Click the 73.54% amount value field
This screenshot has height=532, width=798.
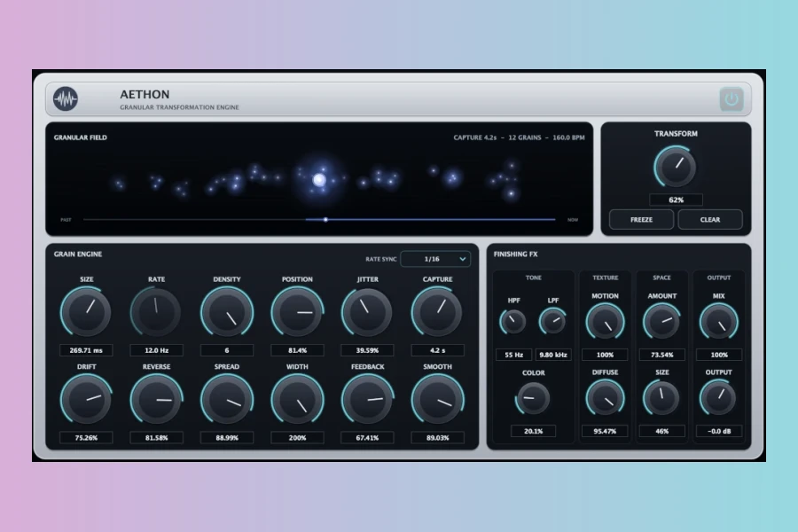661,355
